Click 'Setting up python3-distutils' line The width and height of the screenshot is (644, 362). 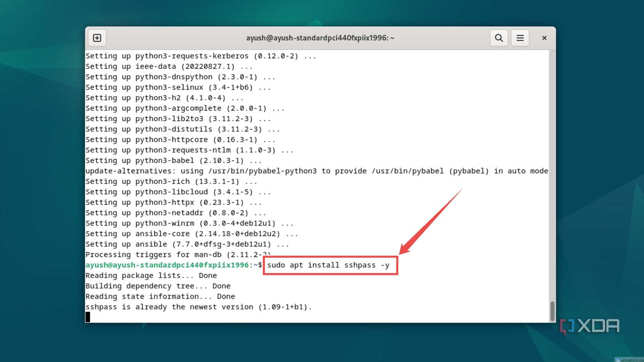[x=183, y=129]
